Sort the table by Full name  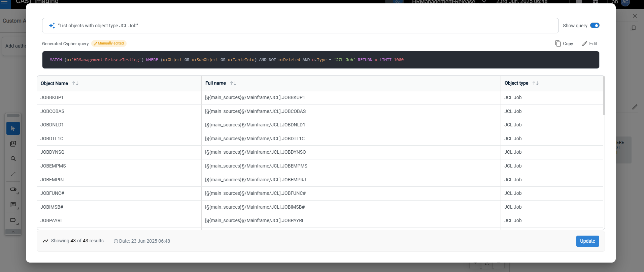(x=233, y=83)
